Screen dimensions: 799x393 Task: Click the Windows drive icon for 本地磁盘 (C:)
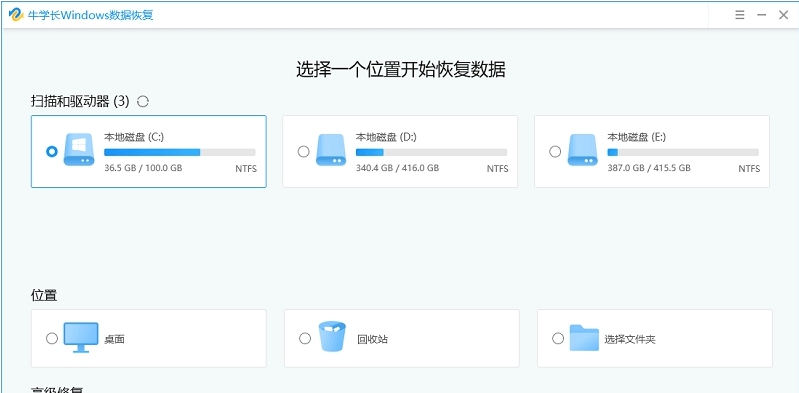pos(79,149)
